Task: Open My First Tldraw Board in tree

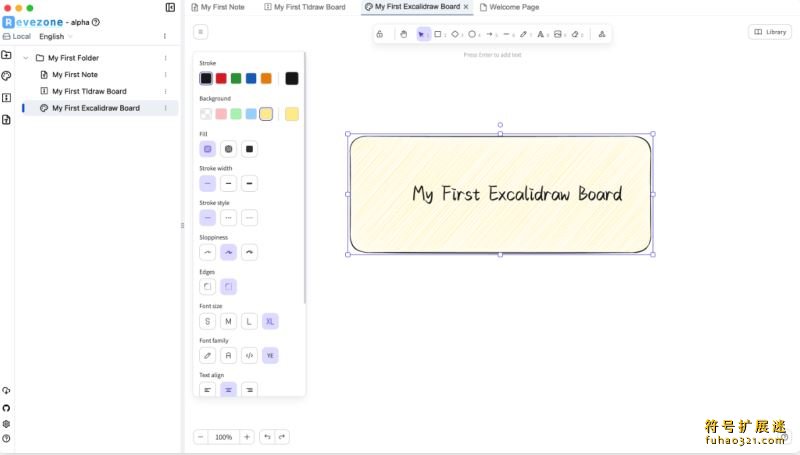Action: coord(89,91)
